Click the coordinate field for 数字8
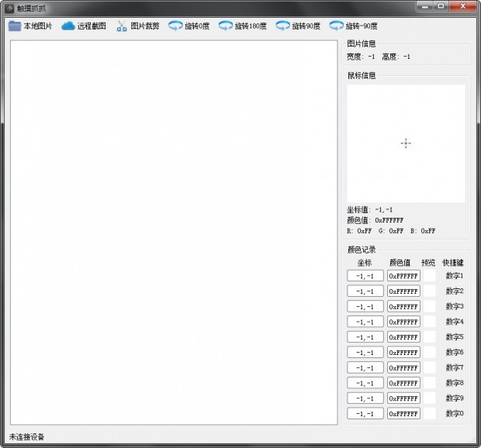481x448 pixels. 365,383
